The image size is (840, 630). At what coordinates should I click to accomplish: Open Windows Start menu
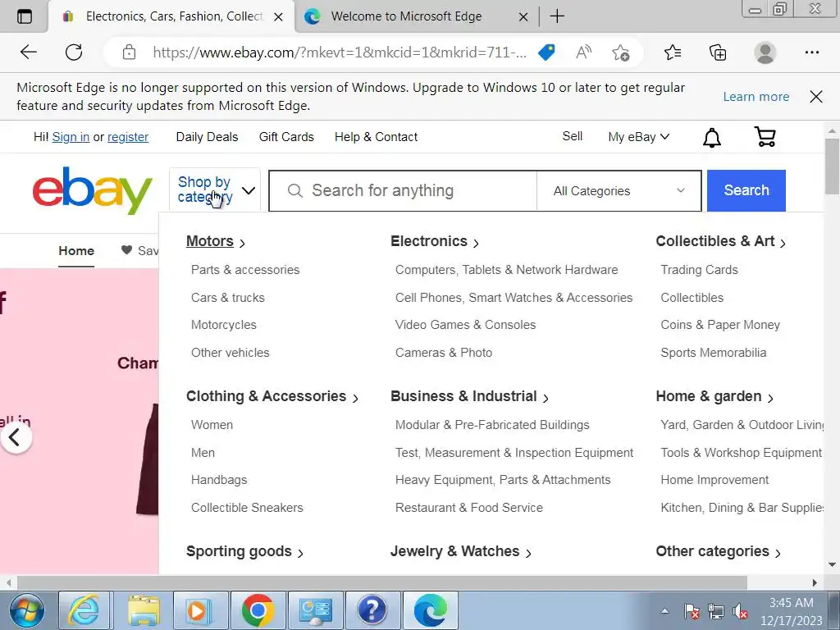(25, 610)
